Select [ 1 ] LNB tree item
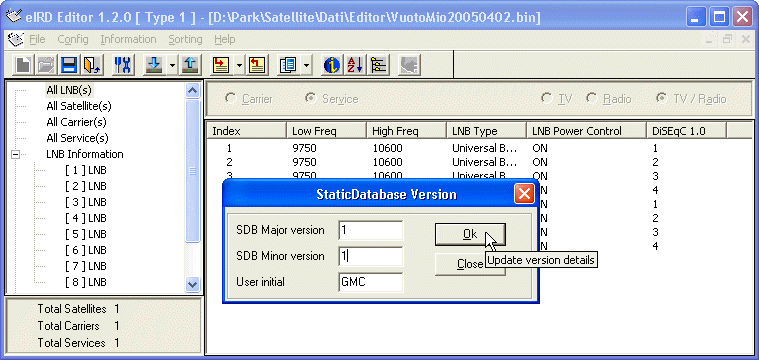 click(x=85, y=170)
